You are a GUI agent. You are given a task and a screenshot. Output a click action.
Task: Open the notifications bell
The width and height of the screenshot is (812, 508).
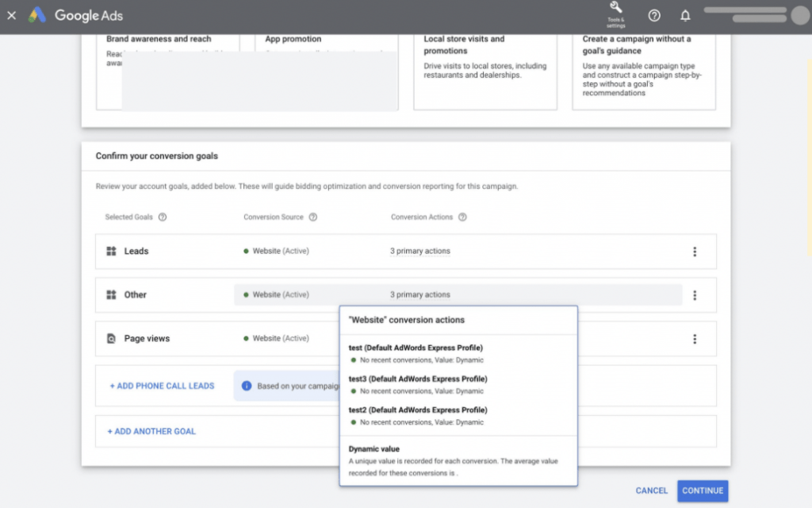[x=685, y=16]
